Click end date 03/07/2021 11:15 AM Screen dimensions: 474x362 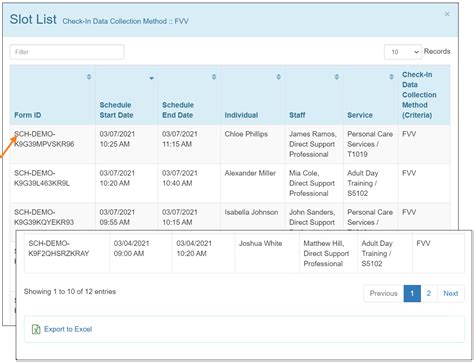pyautogui.click(x=180, y=139)
